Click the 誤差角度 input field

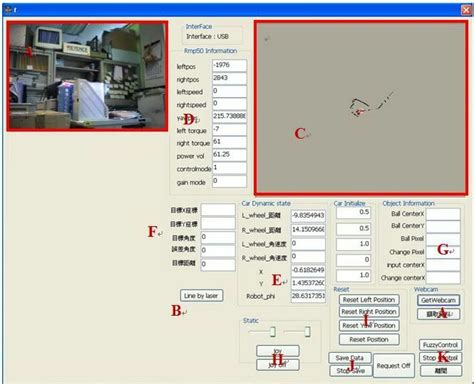pyautogui.click(x=218, y=251)
